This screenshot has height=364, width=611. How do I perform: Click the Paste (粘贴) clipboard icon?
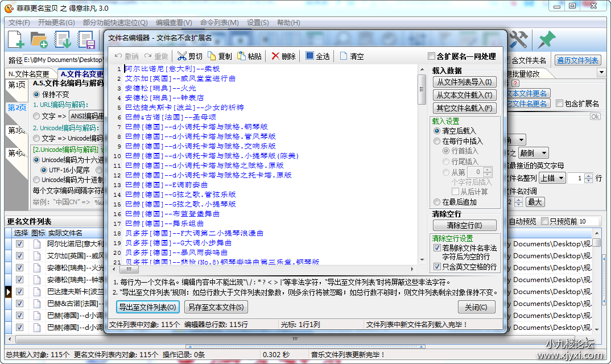click(241, 56)
